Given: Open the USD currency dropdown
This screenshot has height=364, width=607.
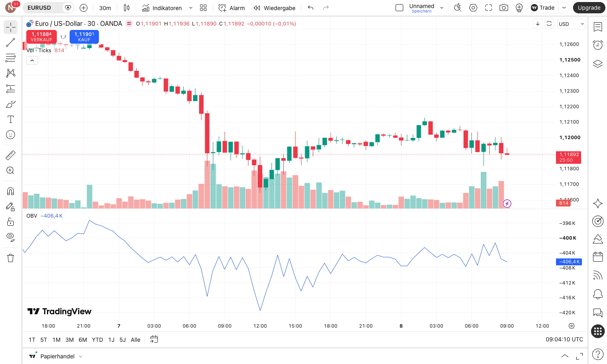Looking at the screenshot, I should coord(571,24).
